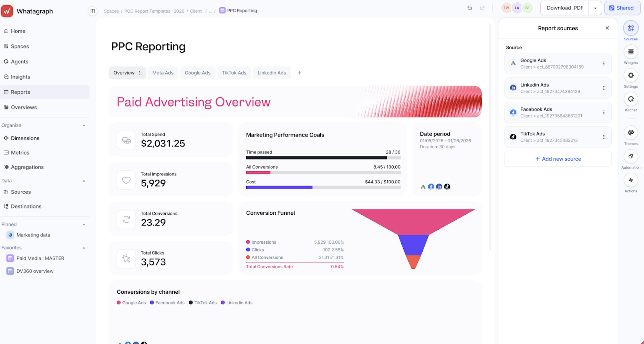Open the Automation paper-plane icon
The image size is (644, 344).
[631, 156]
